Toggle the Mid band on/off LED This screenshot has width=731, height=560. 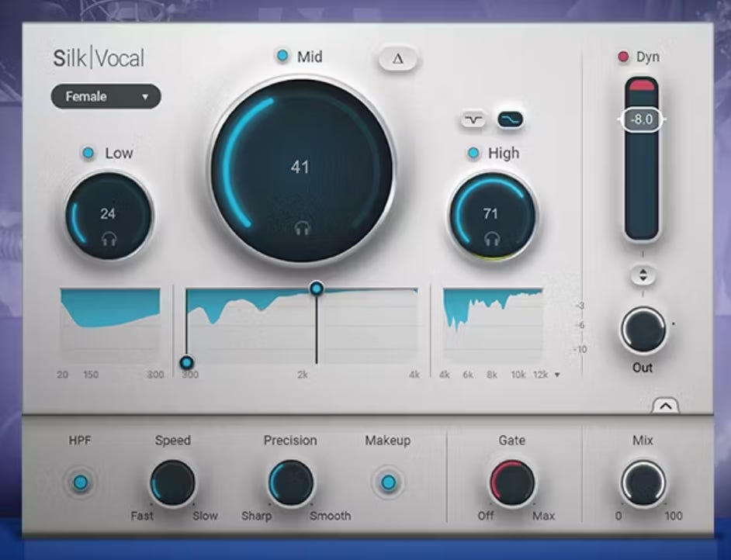pos(282,56)
